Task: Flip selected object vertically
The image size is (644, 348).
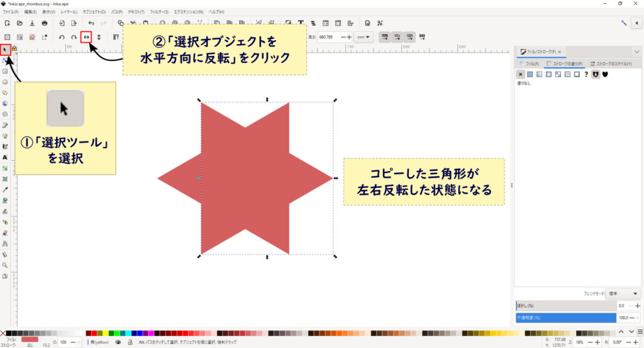Action: point(99,37)
